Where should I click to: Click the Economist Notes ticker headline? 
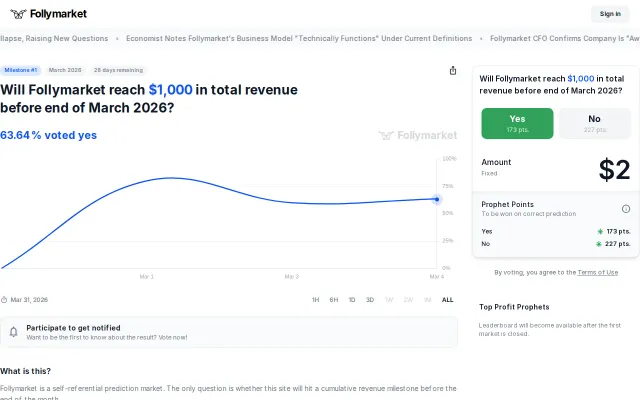[x=299, y=38]
